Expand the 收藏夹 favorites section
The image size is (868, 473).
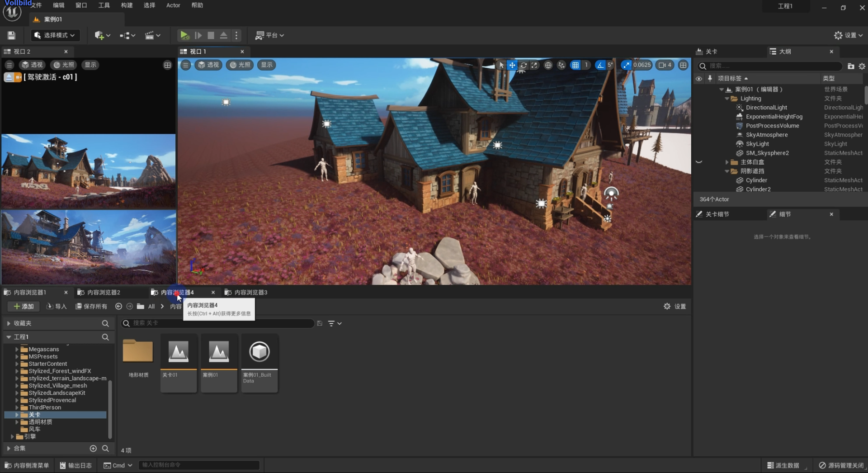[9, 323]
